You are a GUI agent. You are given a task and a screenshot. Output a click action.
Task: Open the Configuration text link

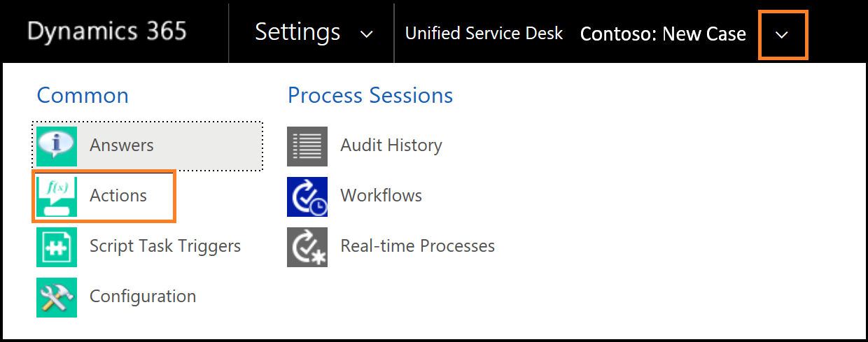[143, 297]
